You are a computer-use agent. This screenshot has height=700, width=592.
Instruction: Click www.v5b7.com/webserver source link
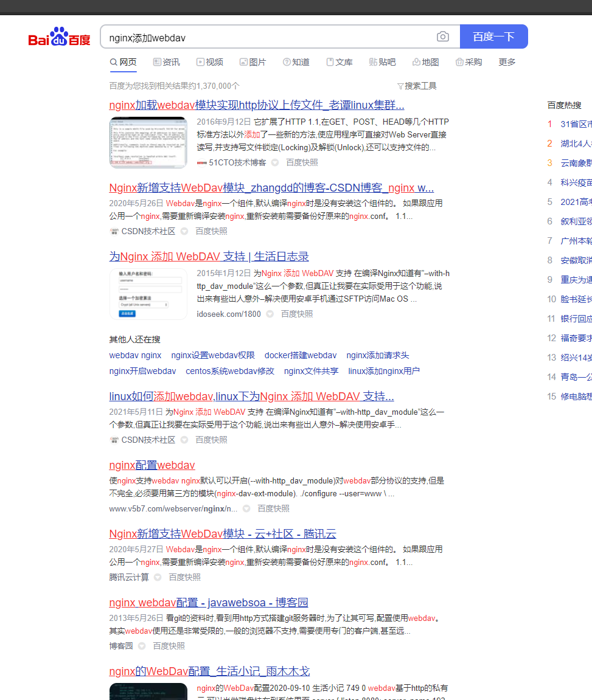point(173,508)
